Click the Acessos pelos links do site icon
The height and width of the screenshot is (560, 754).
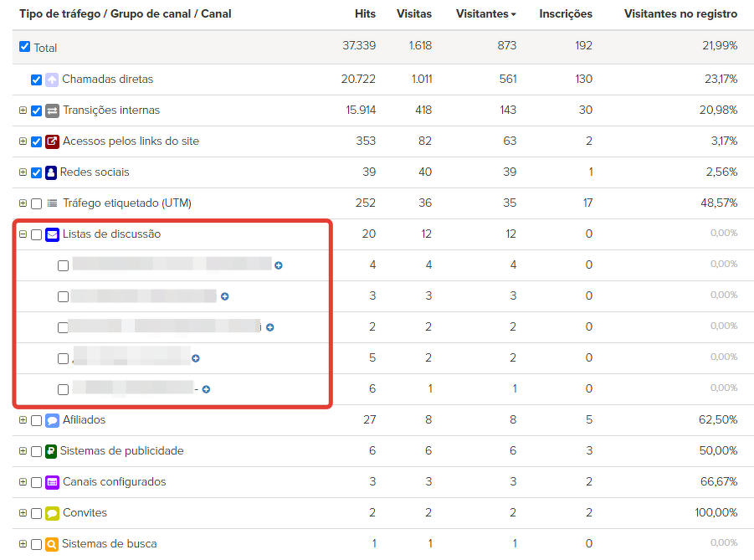point(52,141)
